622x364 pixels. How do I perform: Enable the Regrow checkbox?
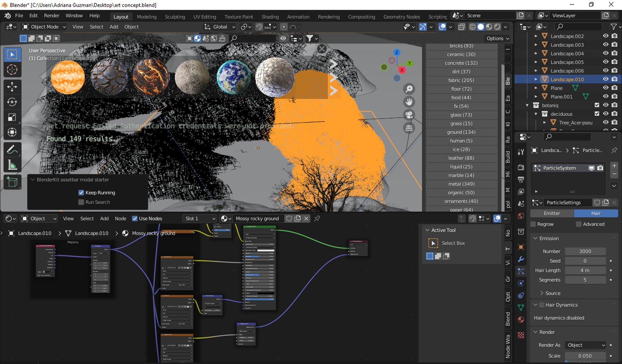533,224
